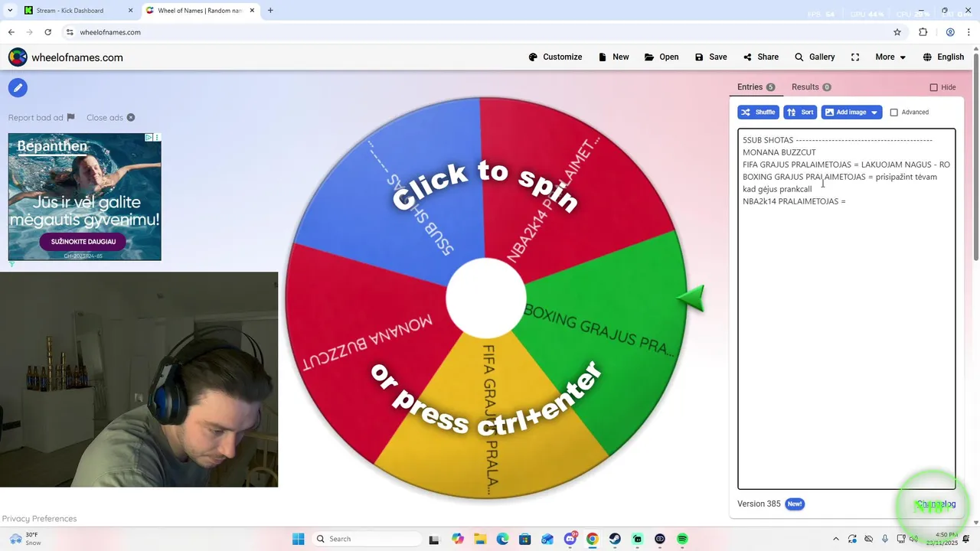This screenshot has height=551, width=980.
Task: Open Discord from taskbar
Action: click(570, 539)
